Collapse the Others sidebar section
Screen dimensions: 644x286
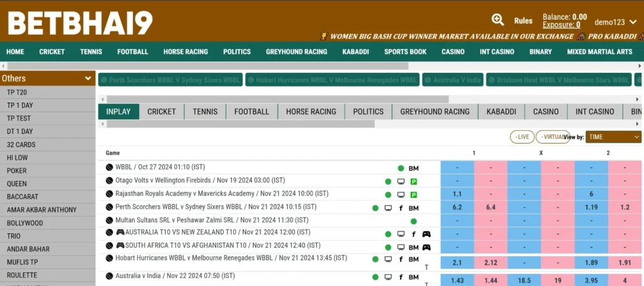48,79
